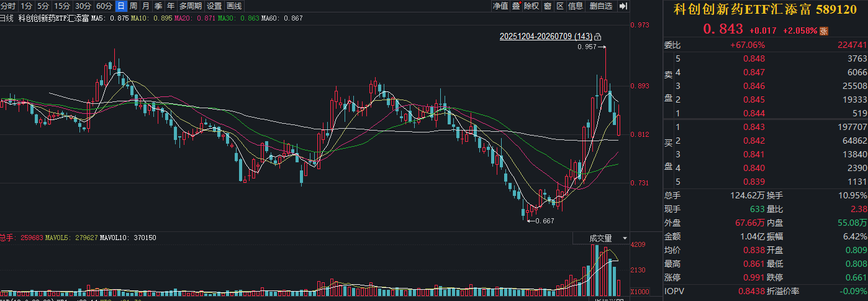Select the 5分 period tab
The width and height of the screenshot is (868, 301).
pyautogui.click(x=42, y=6)
